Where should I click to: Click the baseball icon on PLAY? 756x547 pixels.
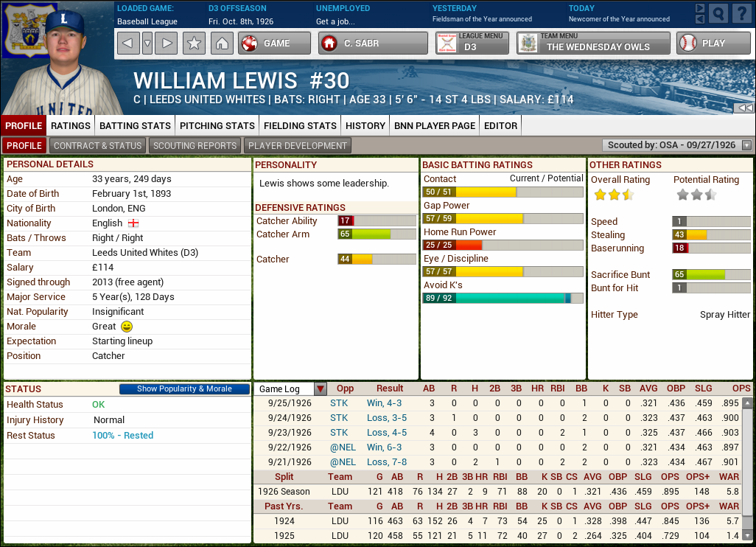tap(688, 43)
